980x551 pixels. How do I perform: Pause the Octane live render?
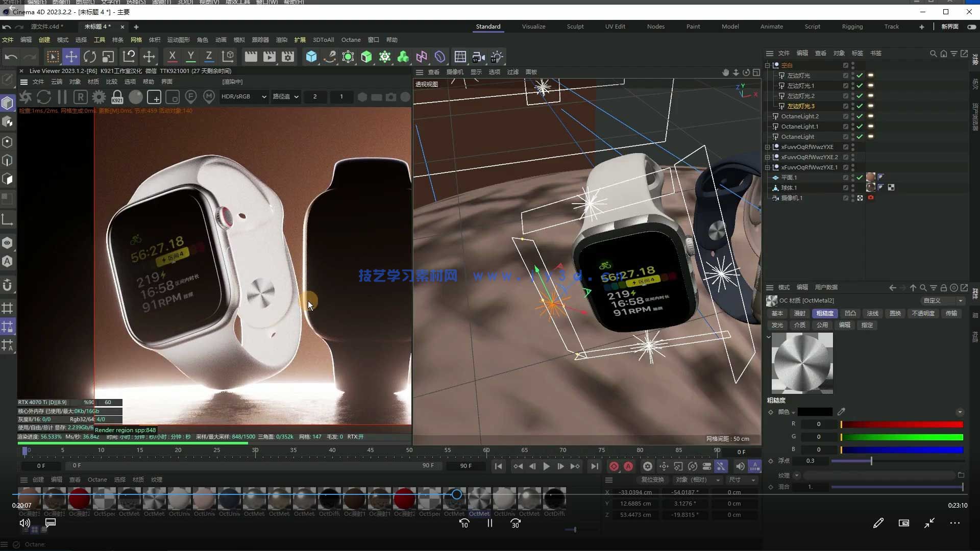pyautogui.click(x=62, y=97)
